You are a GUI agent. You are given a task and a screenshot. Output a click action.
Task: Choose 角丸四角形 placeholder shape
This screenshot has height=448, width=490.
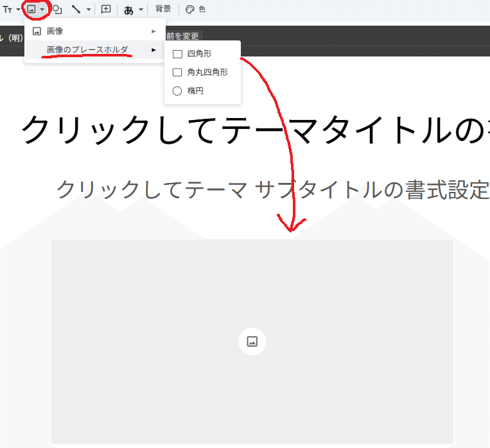pos(202,73)
